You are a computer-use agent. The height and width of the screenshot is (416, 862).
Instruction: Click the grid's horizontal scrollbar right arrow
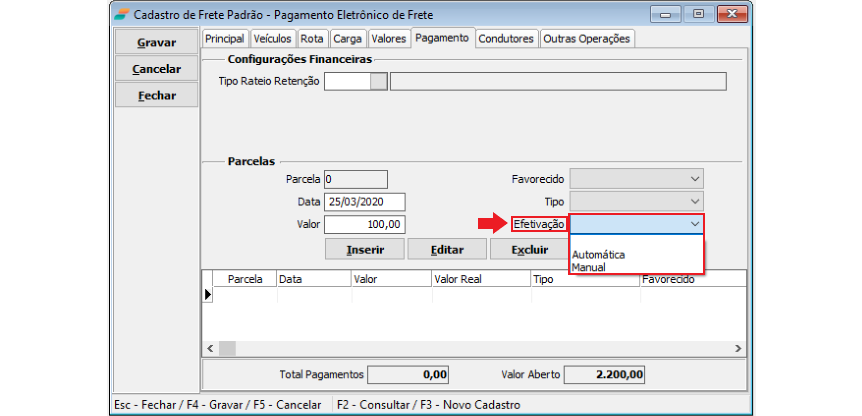(739, 347)
